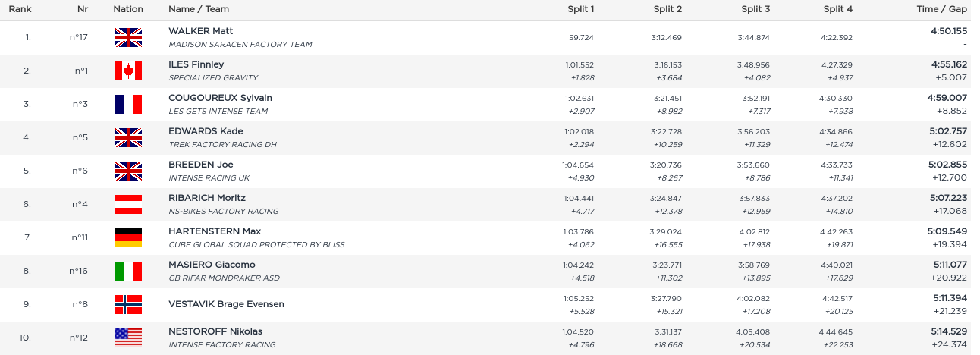Screen dimensions: 980x355
Task: Open rider WALKER Matt's name
Action: coord(201,31)
